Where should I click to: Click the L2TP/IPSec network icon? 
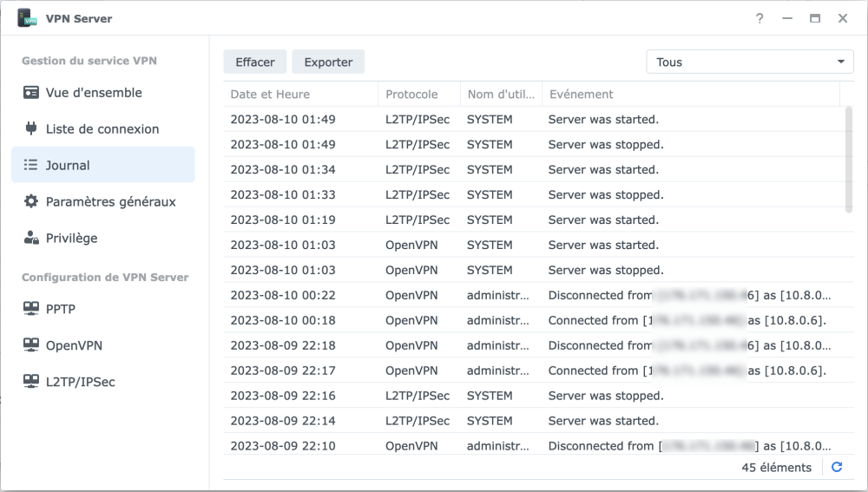tap(31, 382)
